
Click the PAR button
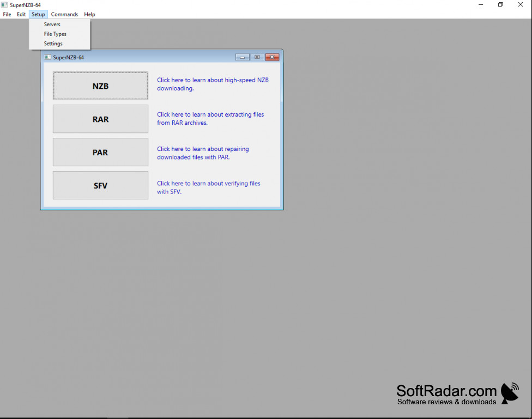coord(100,152)
